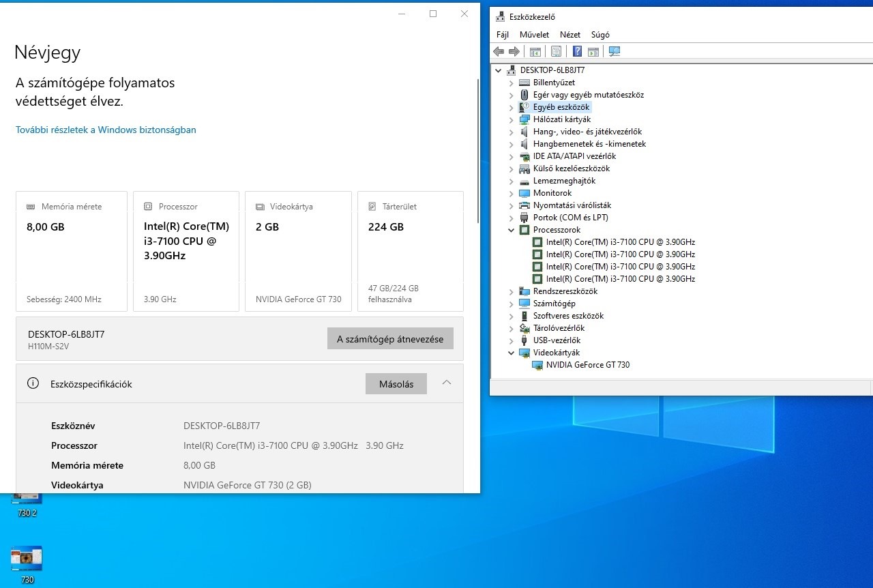Expand the Rendszereszközök node arrow
Image resolution: width=873 pixels, height=588 pixels.
[512, 291]
